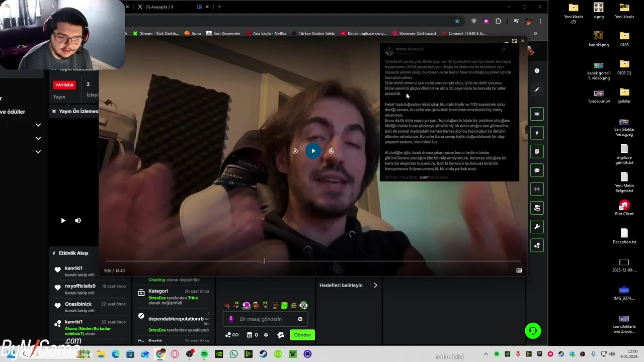The width and height of the screenshot is (644, 362).
Task: Play the stream preview in the dashboard
Action: click(63, 220)
